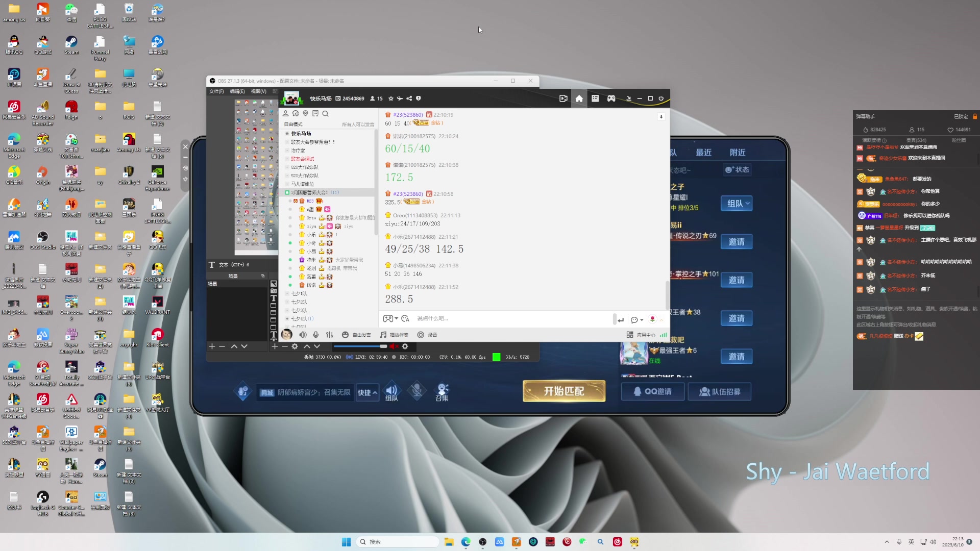Report the channel via exclamation icon
Image resolution: width=980 pixels, height=551 pixels.
coord(419,98)
